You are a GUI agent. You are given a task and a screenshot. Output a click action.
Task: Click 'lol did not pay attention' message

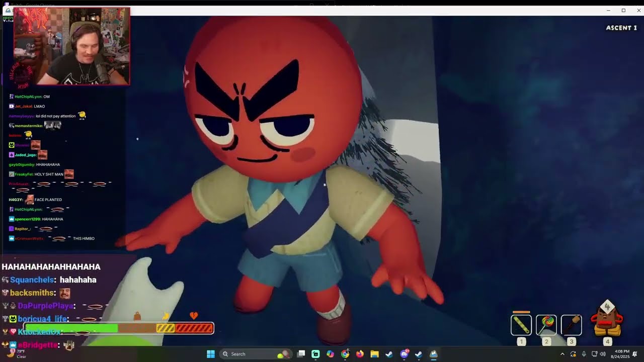(x=56, y=116)
